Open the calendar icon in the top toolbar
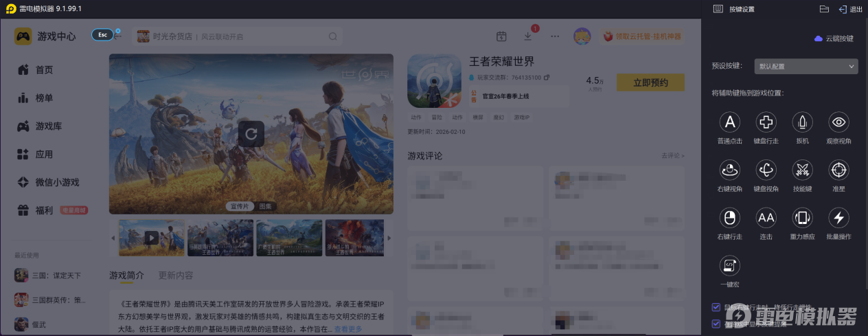The image size is (868, 336). click(501, 36)
